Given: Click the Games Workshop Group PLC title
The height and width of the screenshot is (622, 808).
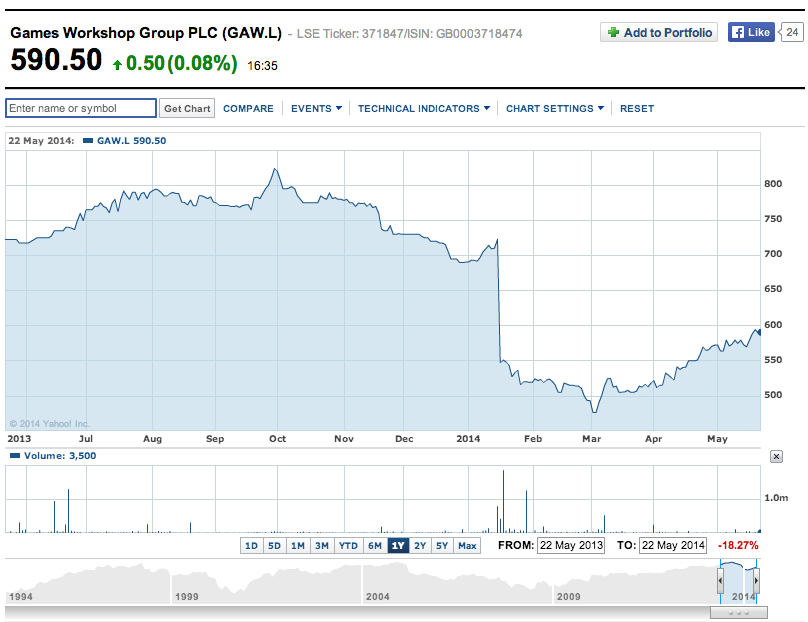Looking at the screenshot, I should pos(146,33).
